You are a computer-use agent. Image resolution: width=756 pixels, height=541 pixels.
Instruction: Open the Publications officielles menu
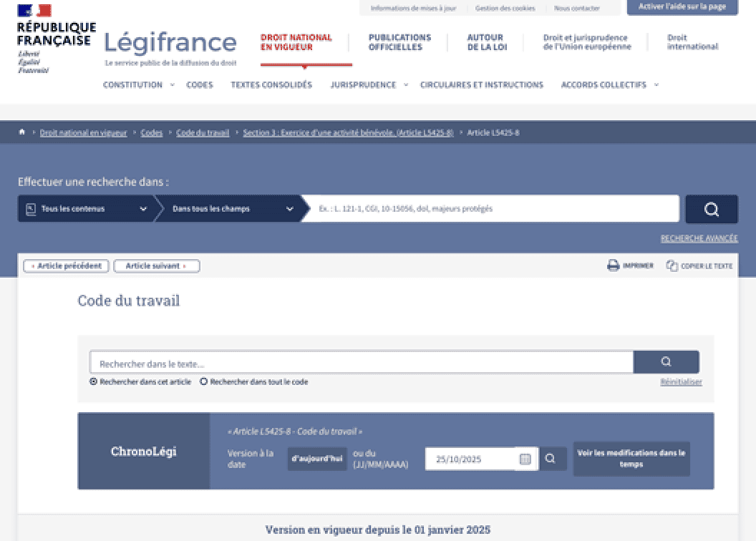click(x=399, y=41)
